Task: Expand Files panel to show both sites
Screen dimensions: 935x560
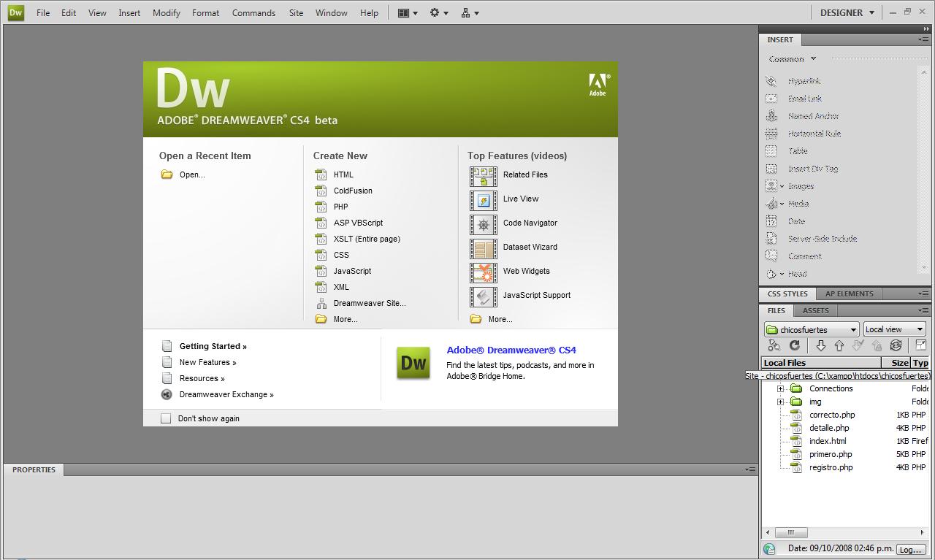Action: (921, 345)
